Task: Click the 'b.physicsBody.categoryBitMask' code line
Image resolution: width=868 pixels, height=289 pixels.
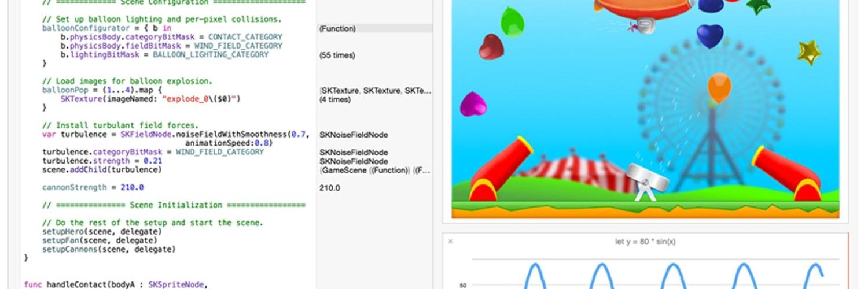Action: [x=171, y=37]
